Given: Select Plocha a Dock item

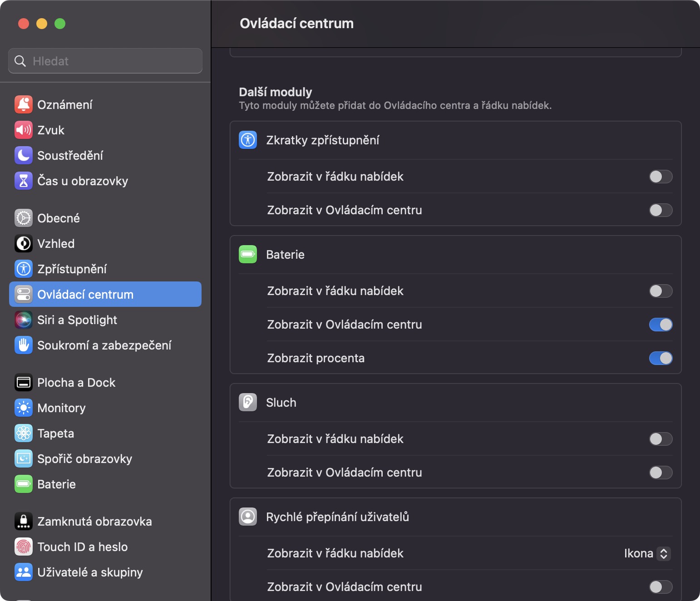Looking at the screenshot, I should pos(76,383).
